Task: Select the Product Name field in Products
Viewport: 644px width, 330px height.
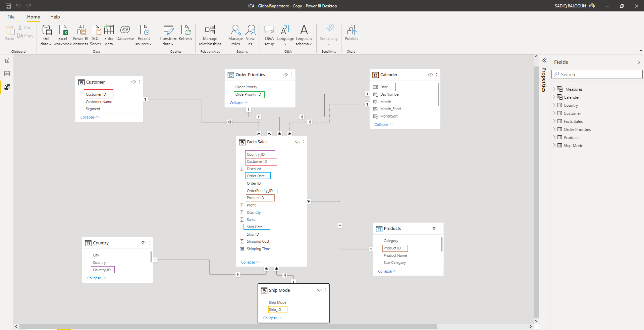Action: [x=395, y=255]
